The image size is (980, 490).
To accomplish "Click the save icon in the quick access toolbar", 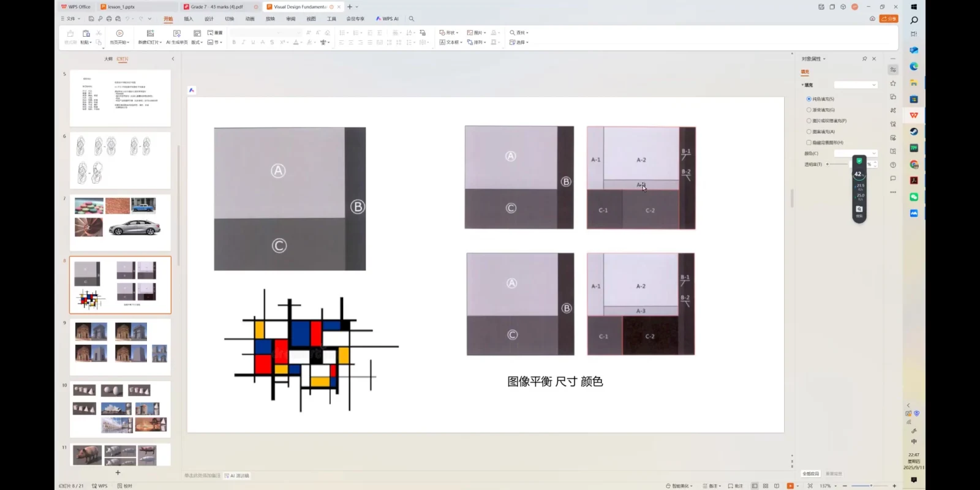I will point(91,19).
